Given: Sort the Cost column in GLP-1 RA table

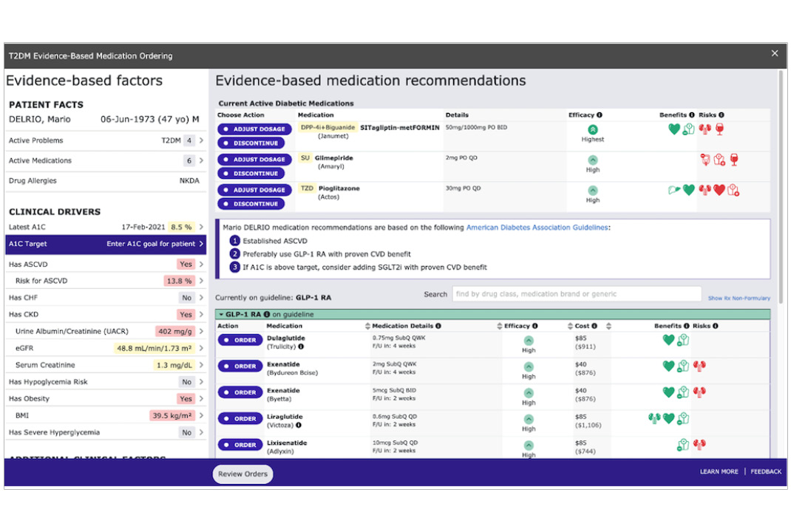Looking at the screenshot, I should click(x=608, y=326).
